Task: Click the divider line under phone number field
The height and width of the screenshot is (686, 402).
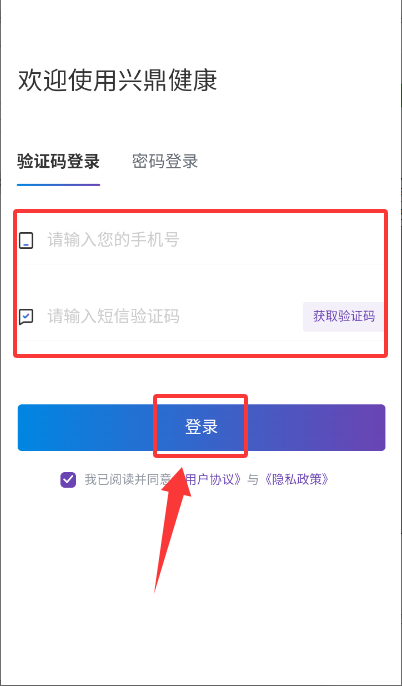Action: pyautogui.click(x=201, y=264)
